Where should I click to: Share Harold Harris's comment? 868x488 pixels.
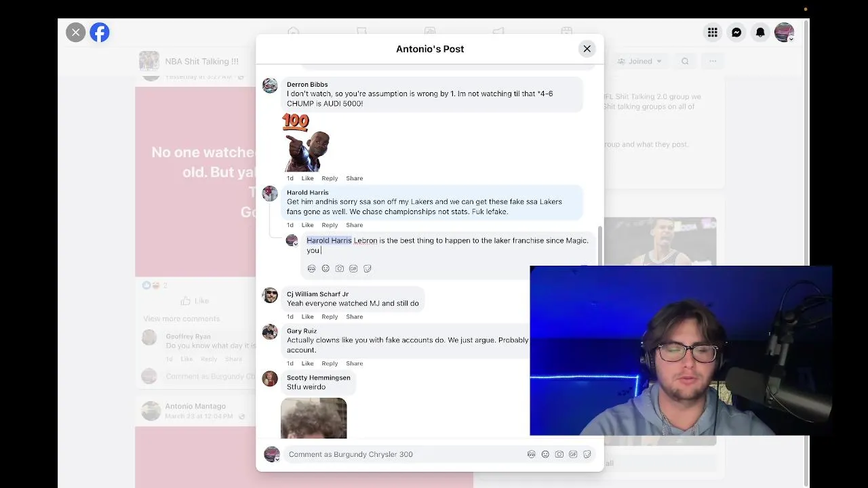pyautogui.click(x=355, y=225)
